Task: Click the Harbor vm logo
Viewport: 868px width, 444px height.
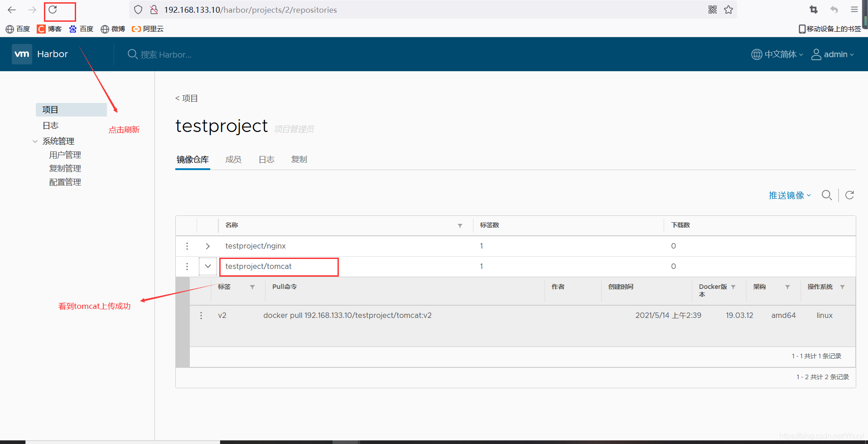Action: pyautogui.click(x=21, y=54)
